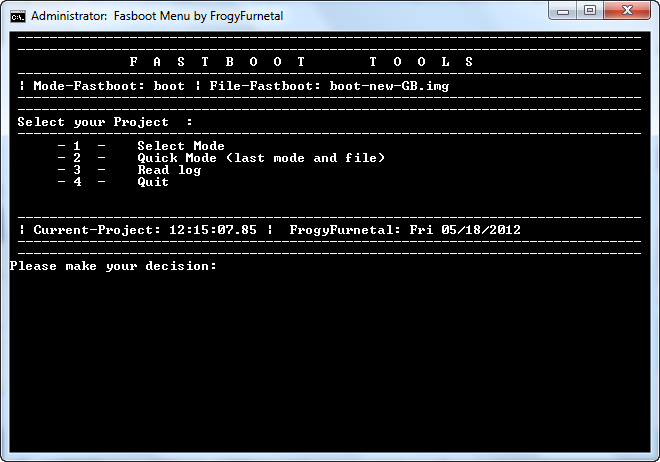Click 'FrogyFurnetal: Fri 05/18/2012' text
The width and height of the screenshot is (660, 462).
click(405, 230)
